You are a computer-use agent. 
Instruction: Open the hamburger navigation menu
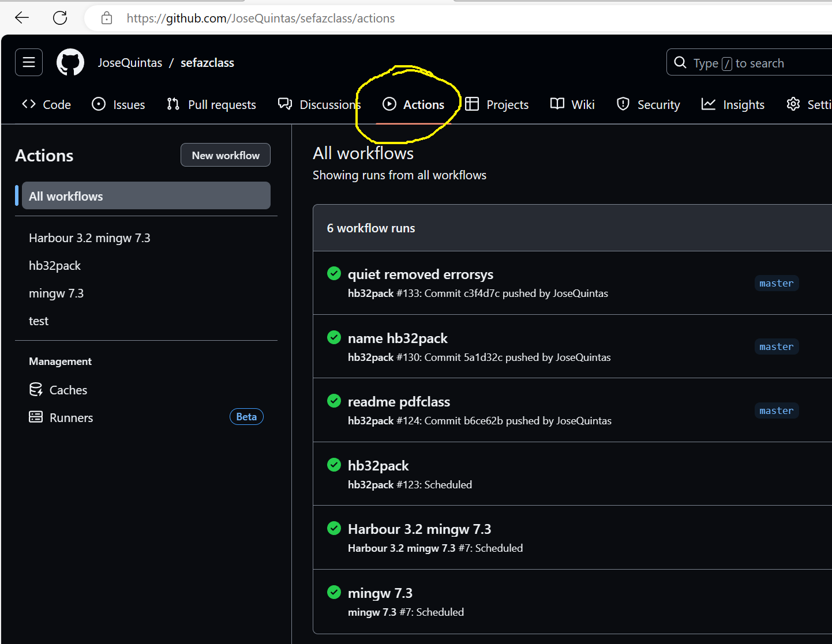[29, 62]
